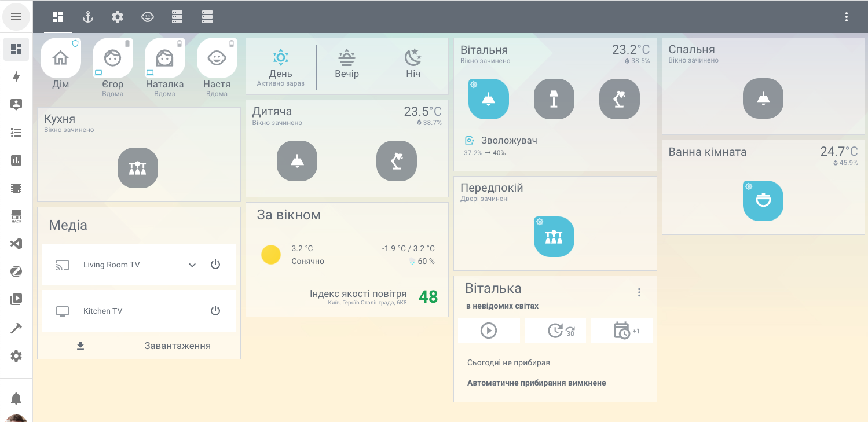Open the HACS panel in sidebar
Screen dimensions: 868x422
(16, 215)
